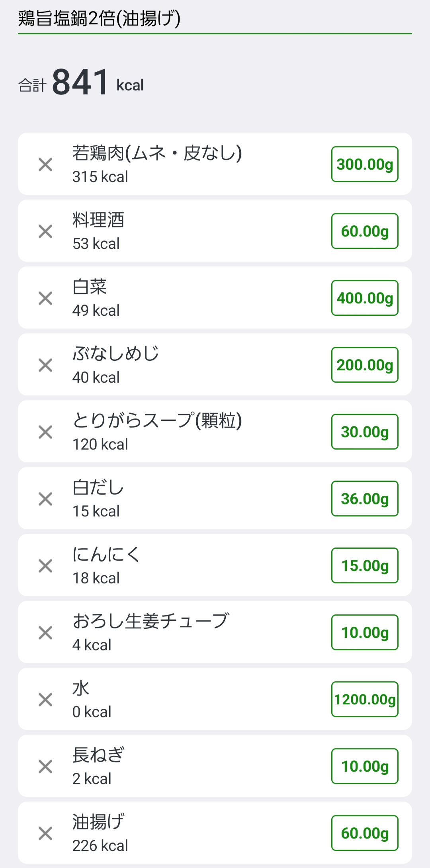
Task: Remove 白菜 using its X icon
Action: [x=45, y=298]
